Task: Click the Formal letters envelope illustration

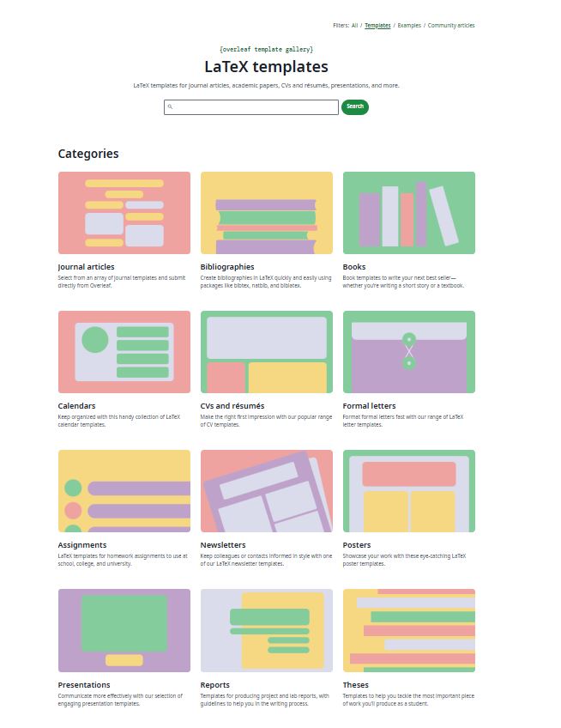Action: coord(408,352)
